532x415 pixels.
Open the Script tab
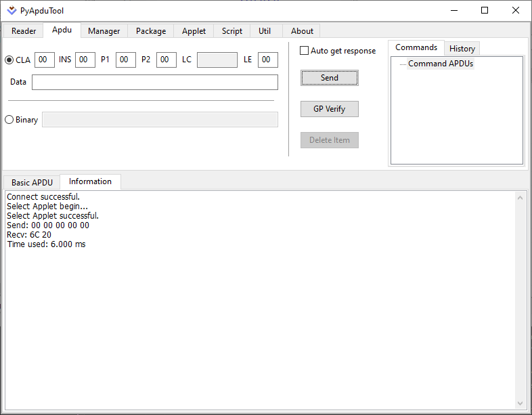click(231, 31)
